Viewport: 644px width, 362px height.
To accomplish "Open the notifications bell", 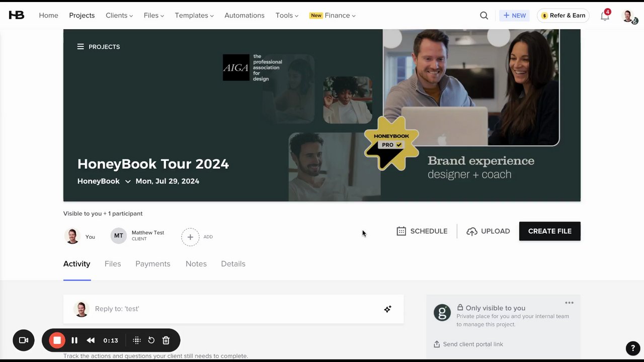I will pyautogui.click(x=605, y=16).
